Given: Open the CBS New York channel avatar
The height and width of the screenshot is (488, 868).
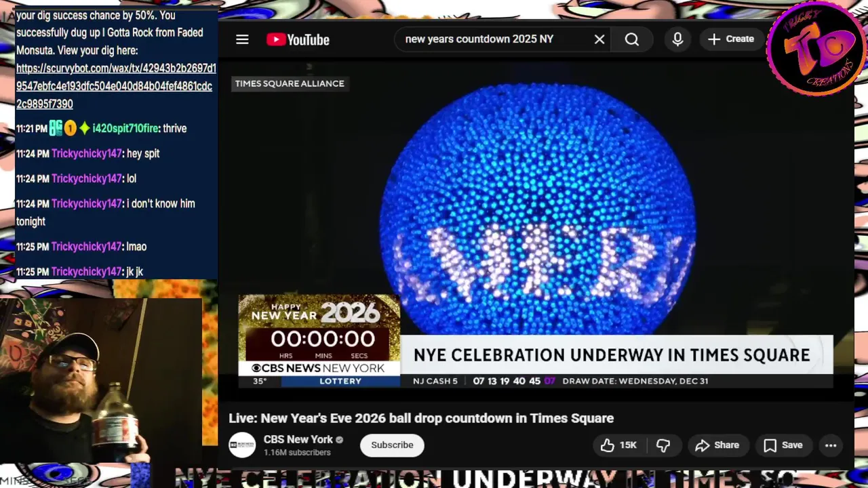Looking at the screenshot, I should click(242, 445).
